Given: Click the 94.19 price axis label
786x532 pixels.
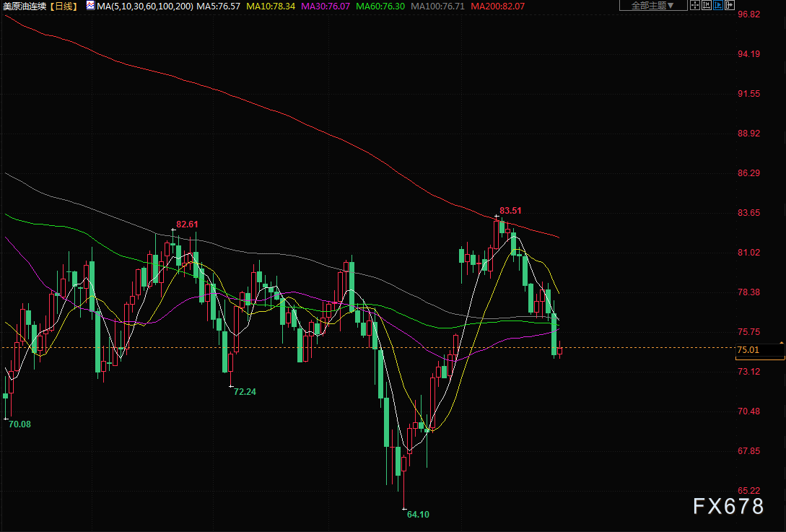Looking at the screenshot, I should click(x=749, y=53).
